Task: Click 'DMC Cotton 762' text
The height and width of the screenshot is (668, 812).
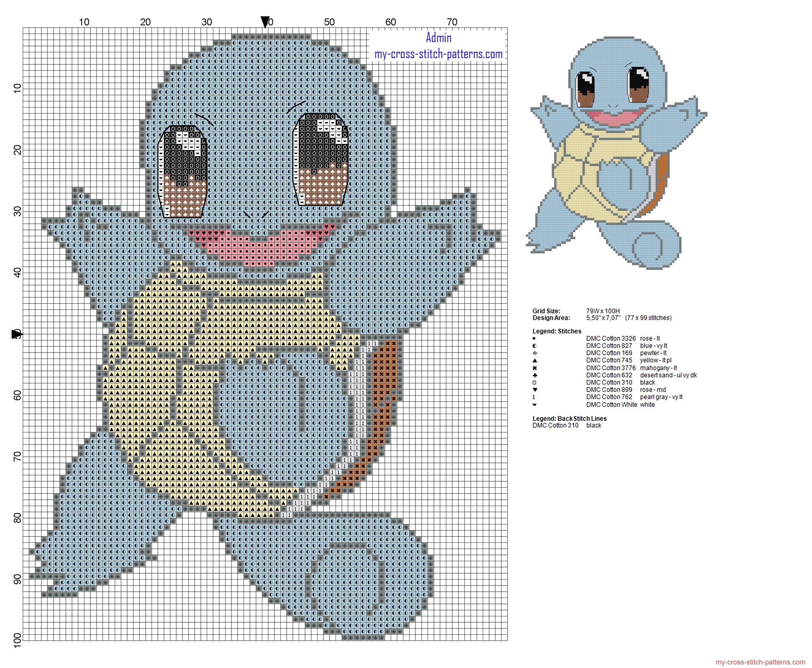Action: pyautogui.click(x=609, y=397)
